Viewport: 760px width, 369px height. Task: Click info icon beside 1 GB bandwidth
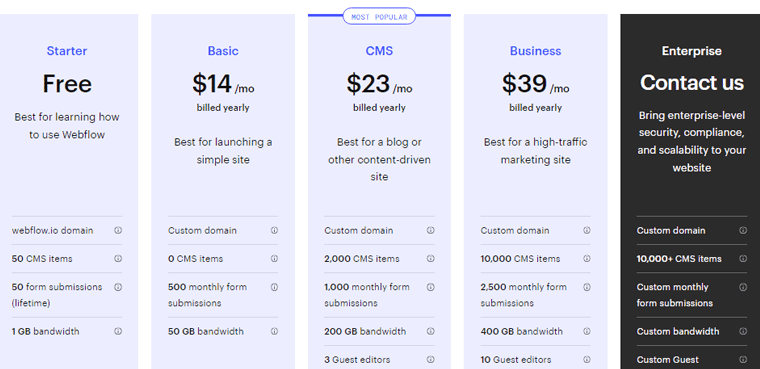coord(118,331)
